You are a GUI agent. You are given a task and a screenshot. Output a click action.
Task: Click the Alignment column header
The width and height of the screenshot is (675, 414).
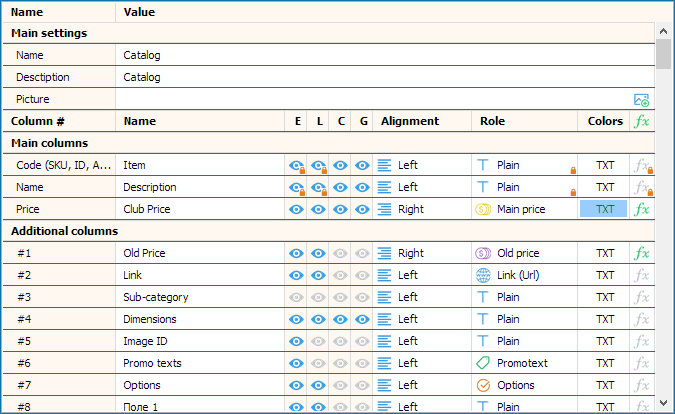click(x=410, y=122)
